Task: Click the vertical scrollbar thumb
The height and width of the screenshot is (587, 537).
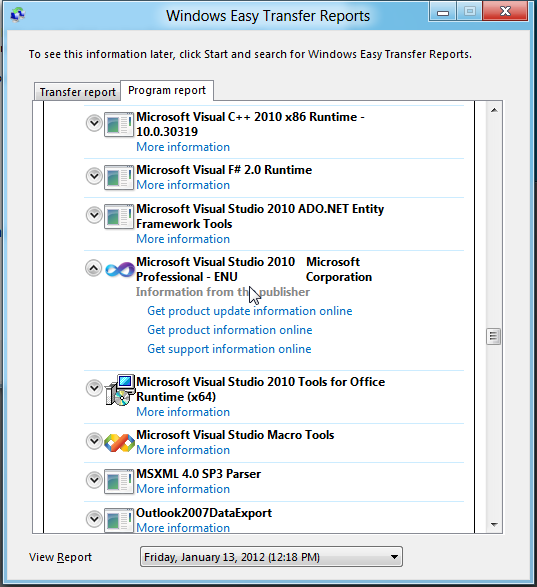Action: [494, 336]
